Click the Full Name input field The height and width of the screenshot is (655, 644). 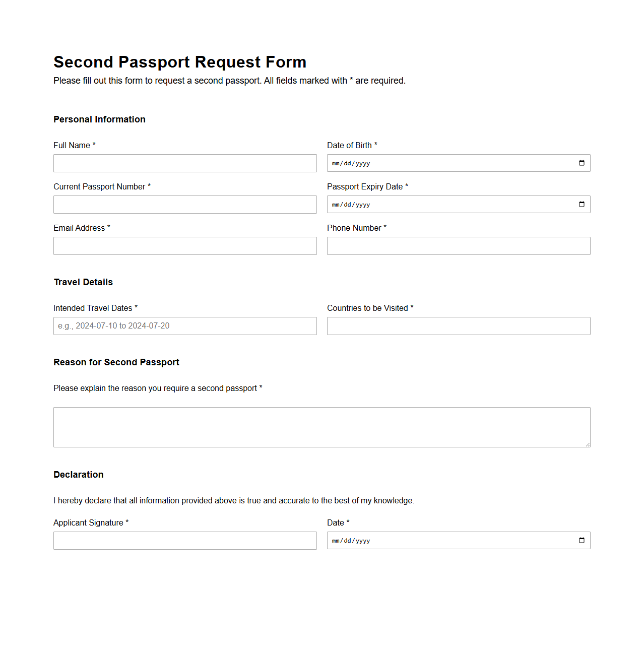coord(185,163)
